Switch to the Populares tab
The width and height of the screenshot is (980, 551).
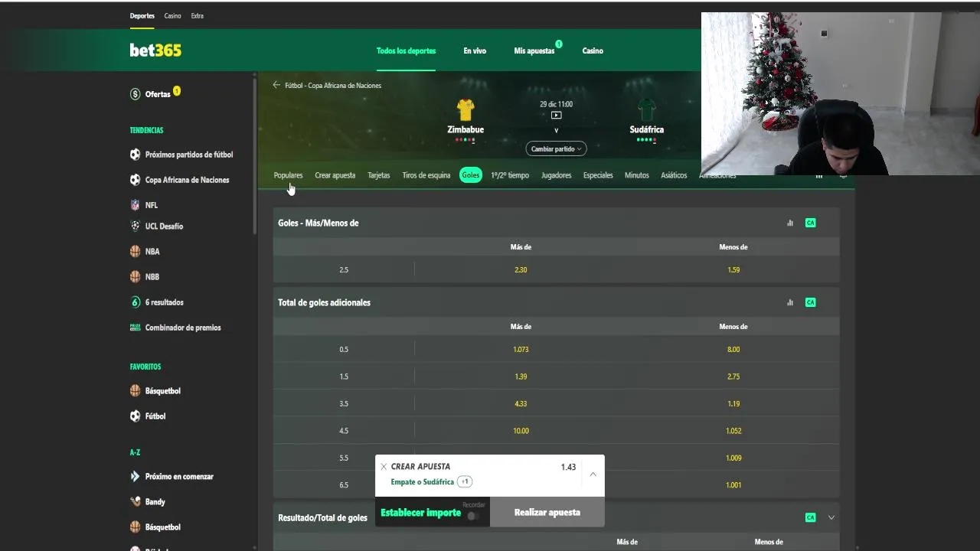[x=288, y=175]
